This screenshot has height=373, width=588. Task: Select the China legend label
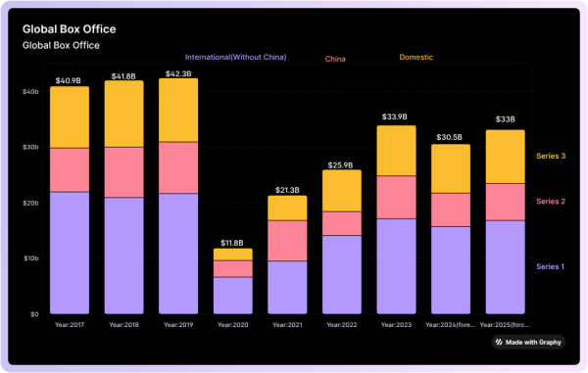[335, 59]
